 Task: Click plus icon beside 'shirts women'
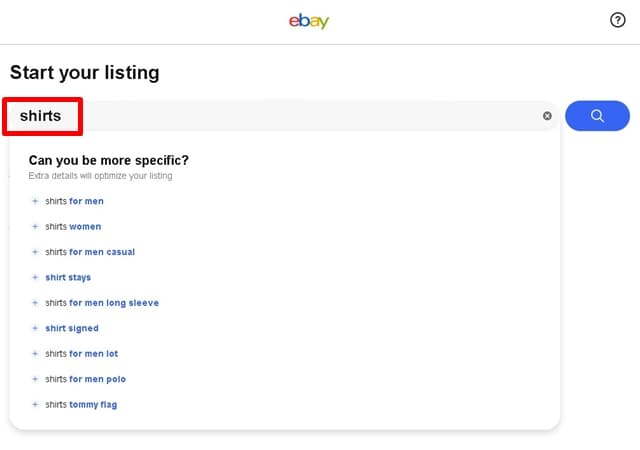pyautogui.click(x=35, y=227)
